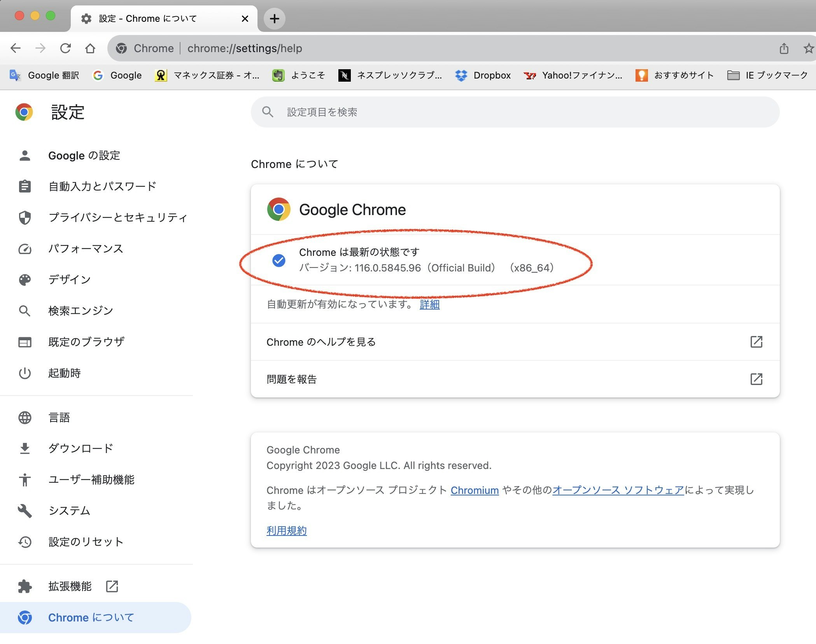Open the おすすめサイト bookmark
This screenshot has width=816, height=644.
674,75
